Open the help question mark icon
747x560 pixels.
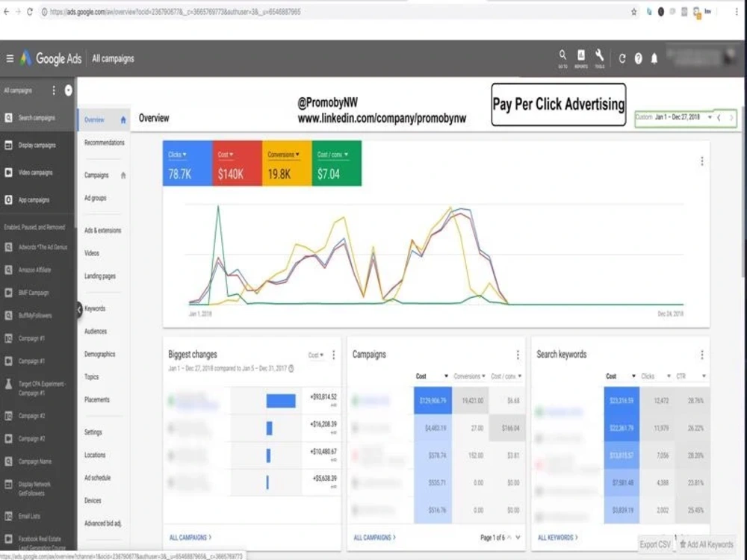point(639,58)
